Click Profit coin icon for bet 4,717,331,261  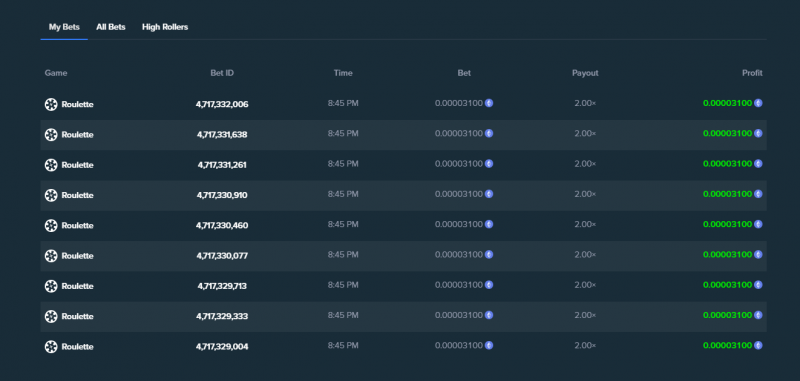(758, 164)
